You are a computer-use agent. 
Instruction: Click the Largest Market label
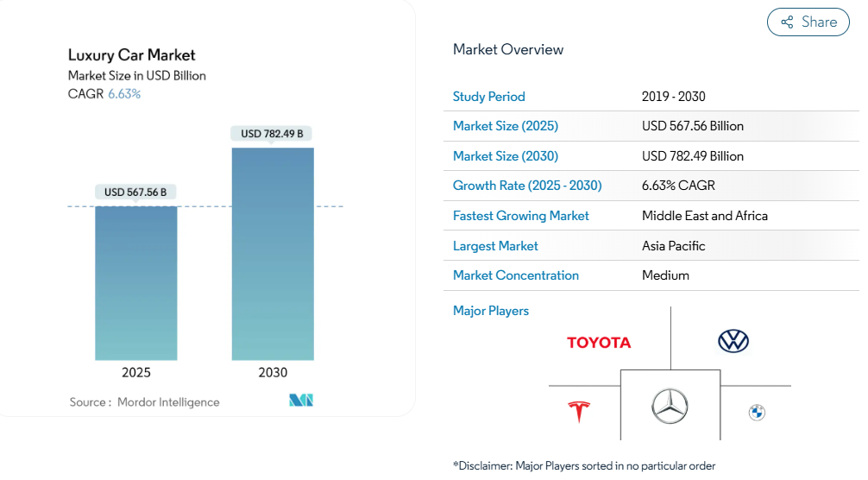tap(495, 246)
